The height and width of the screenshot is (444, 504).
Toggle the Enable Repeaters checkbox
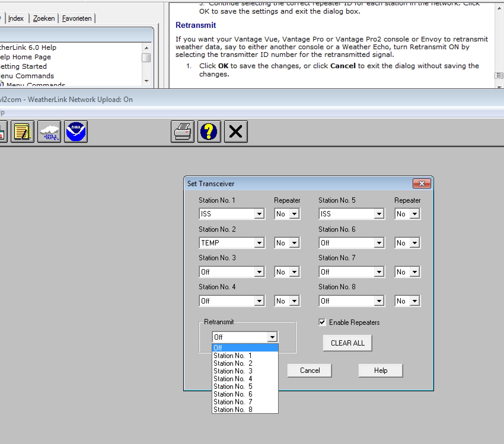322,322
